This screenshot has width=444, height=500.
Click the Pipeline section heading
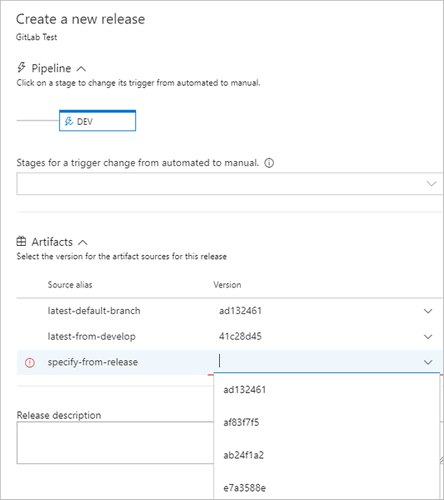pos(51,68)
